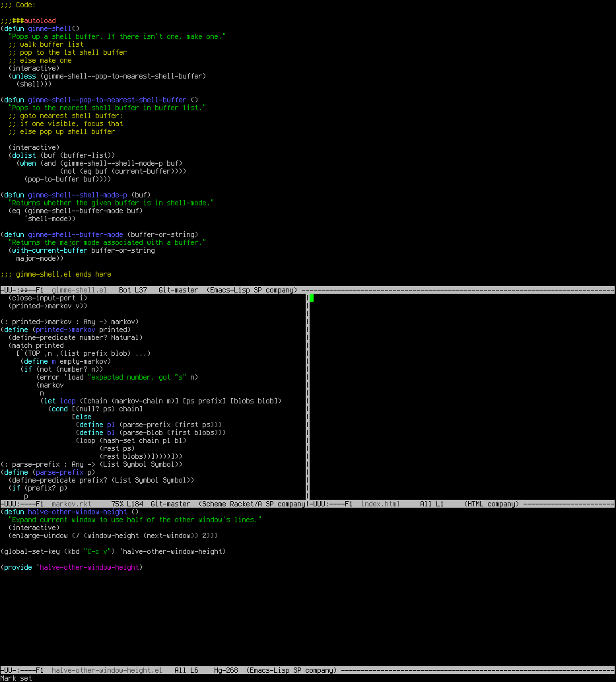Click Hg-268 version control indicator
This screenshot has height=682, width=616.
(226, 670)
